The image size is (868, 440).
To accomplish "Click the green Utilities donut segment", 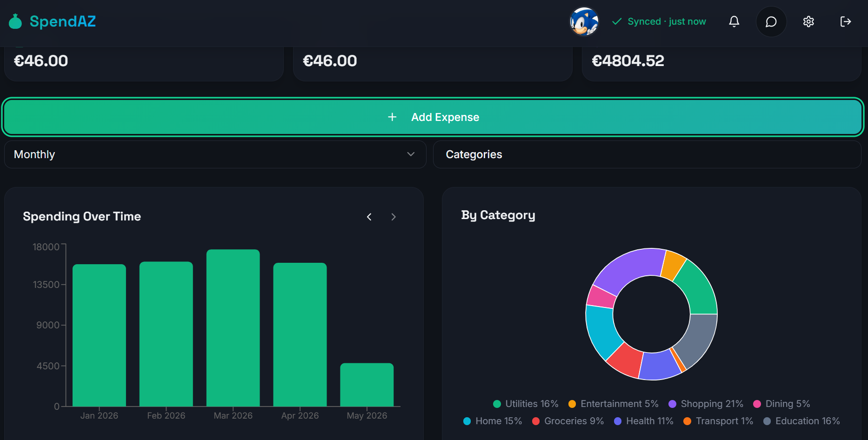I will (x=698, y=288).
